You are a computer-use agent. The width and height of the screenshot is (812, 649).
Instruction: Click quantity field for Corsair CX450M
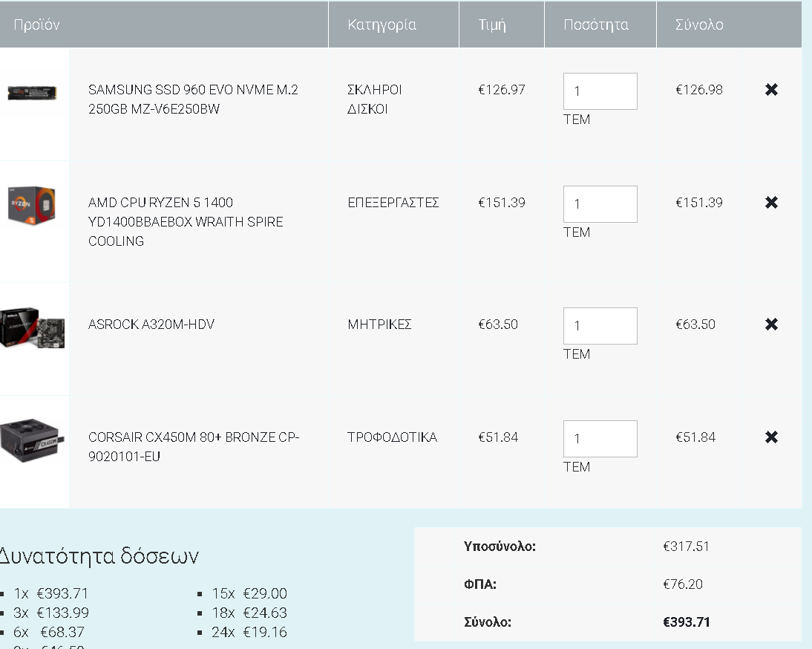point(600,439)
